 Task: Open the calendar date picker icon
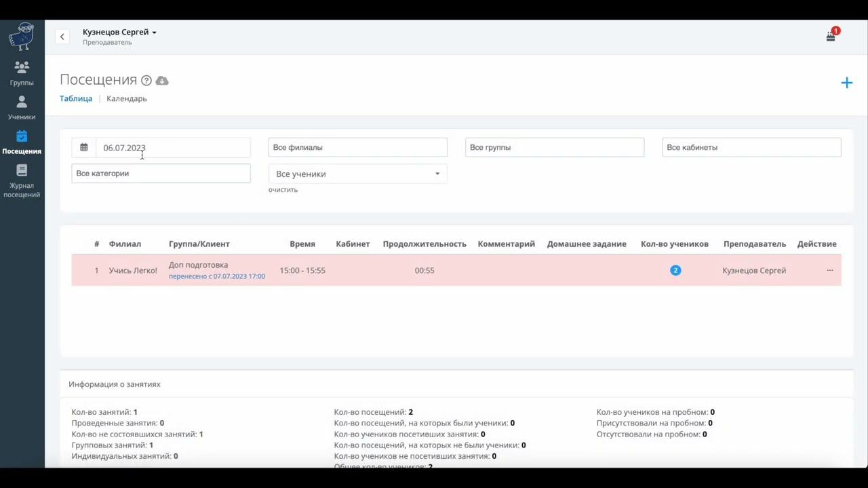[84, 147]
